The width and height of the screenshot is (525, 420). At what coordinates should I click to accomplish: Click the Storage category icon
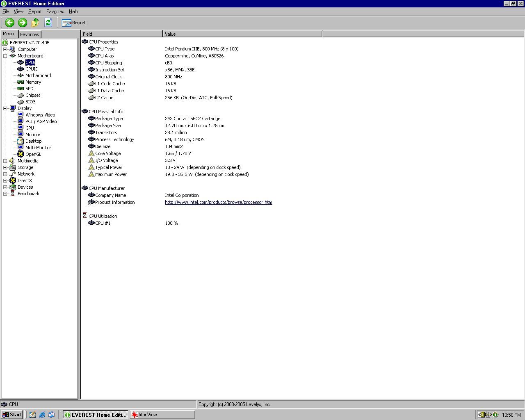click(x=13, y=167)
